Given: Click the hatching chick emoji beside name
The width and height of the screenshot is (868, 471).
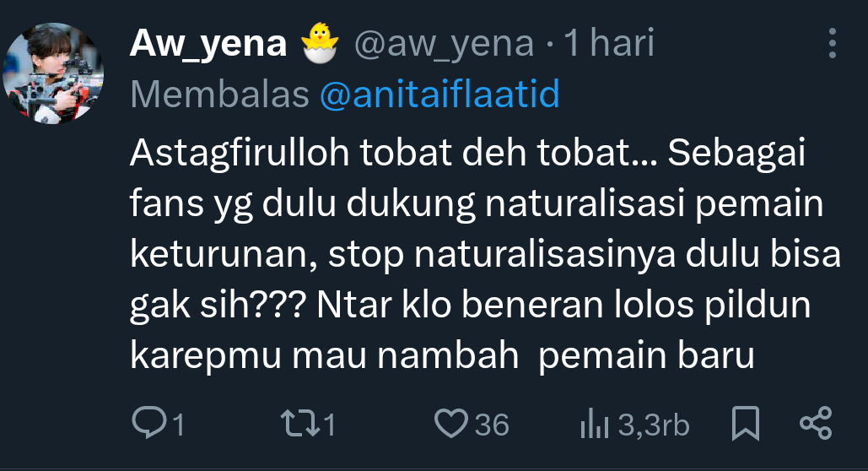Looking at the screenshot, I should (x=320, y=43).
